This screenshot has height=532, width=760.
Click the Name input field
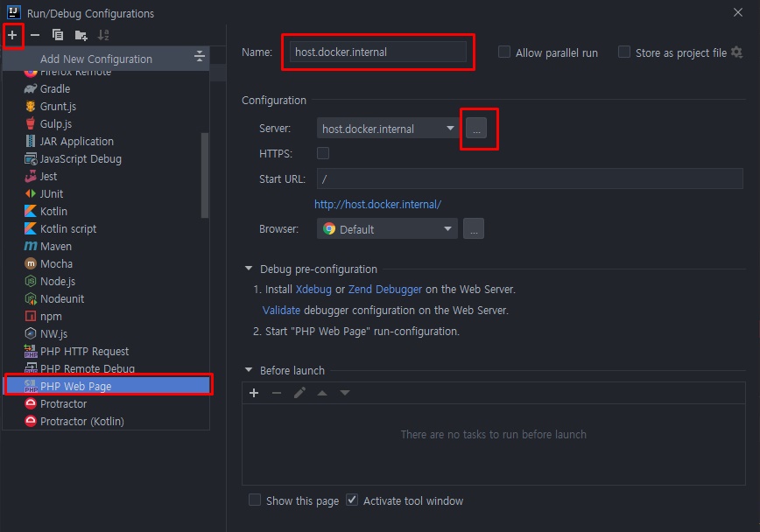click(x=378, y=52)
